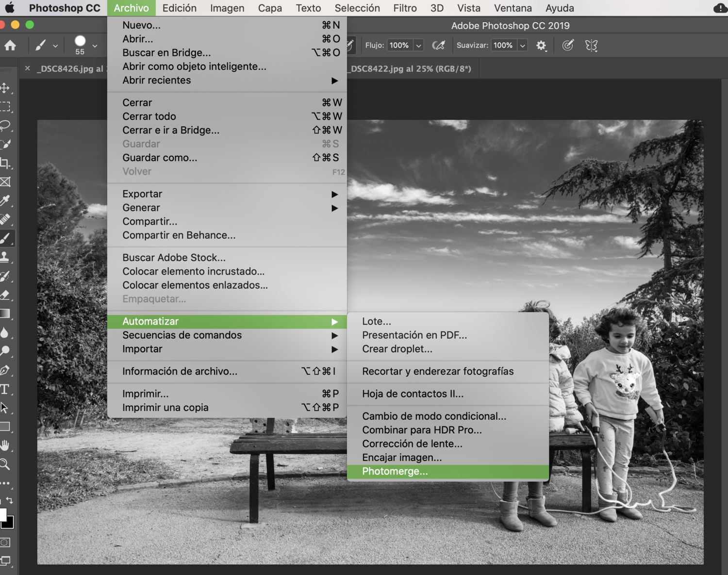Select the Rectangle shape tool
Screen dimensions: 728x575
[5, 427]
